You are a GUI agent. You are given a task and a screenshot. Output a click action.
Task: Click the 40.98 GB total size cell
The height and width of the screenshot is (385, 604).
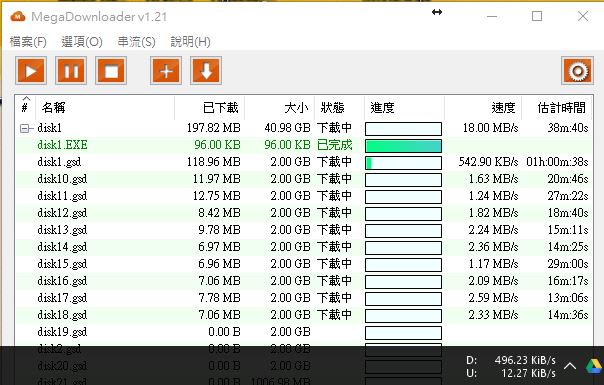coord(287,128)
